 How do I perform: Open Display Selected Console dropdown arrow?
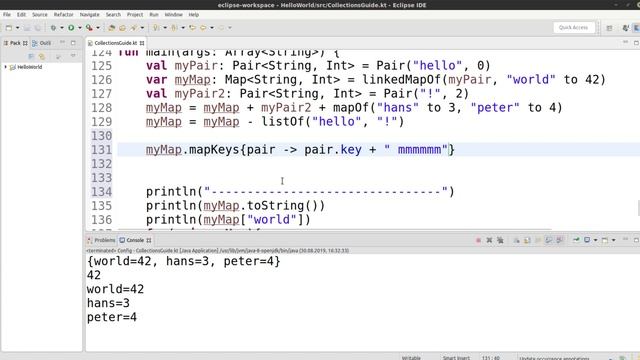[596, 240]
